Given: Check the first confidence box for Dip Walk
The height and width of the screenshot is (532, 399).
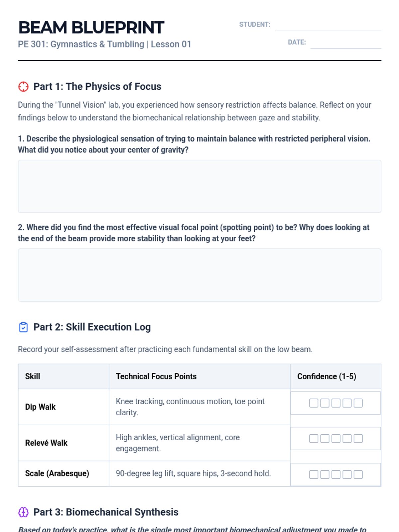Looking at the screenshot, I should point(314,403).
